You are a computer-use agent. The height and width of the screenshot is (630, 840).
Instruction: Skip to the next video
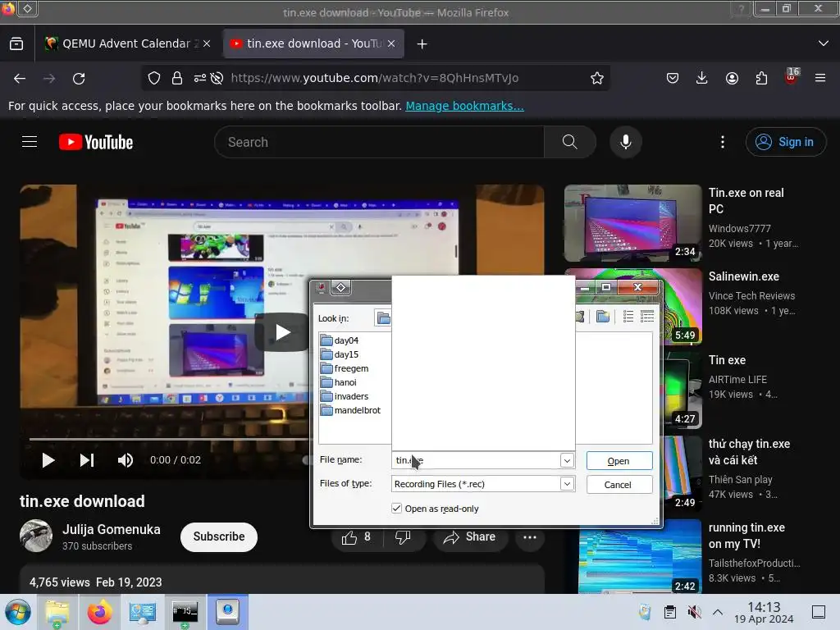point(87,460)
